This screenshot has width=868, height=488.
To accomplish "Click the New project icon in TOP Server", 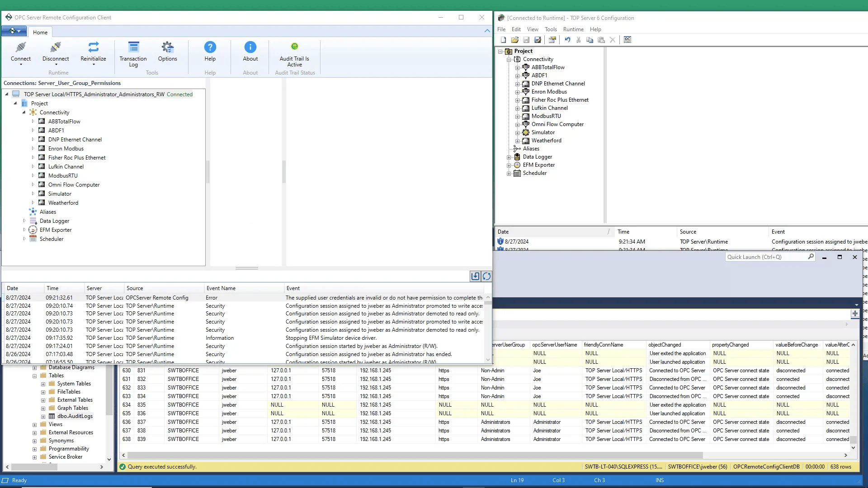I will point(503,40).
